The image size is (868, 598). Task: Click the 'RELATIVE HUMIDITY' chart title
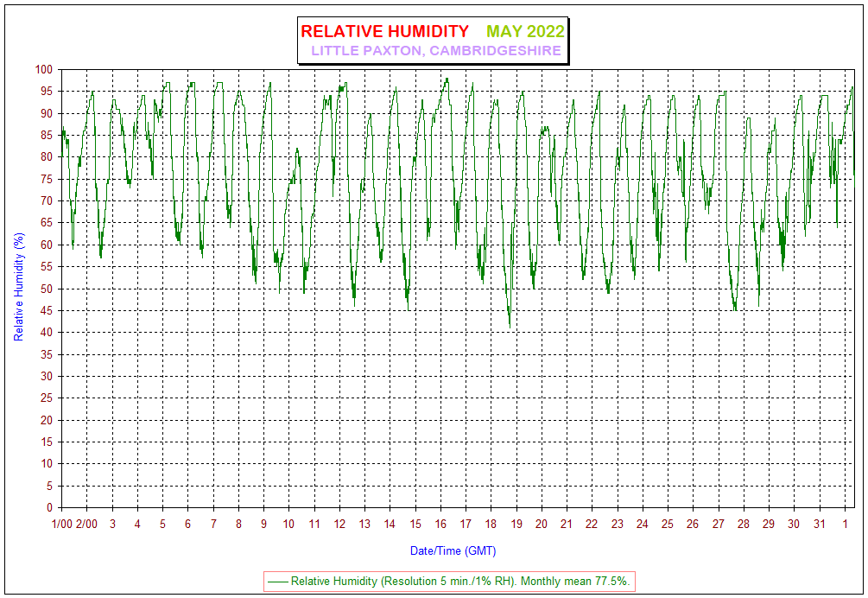click(384, 31)
